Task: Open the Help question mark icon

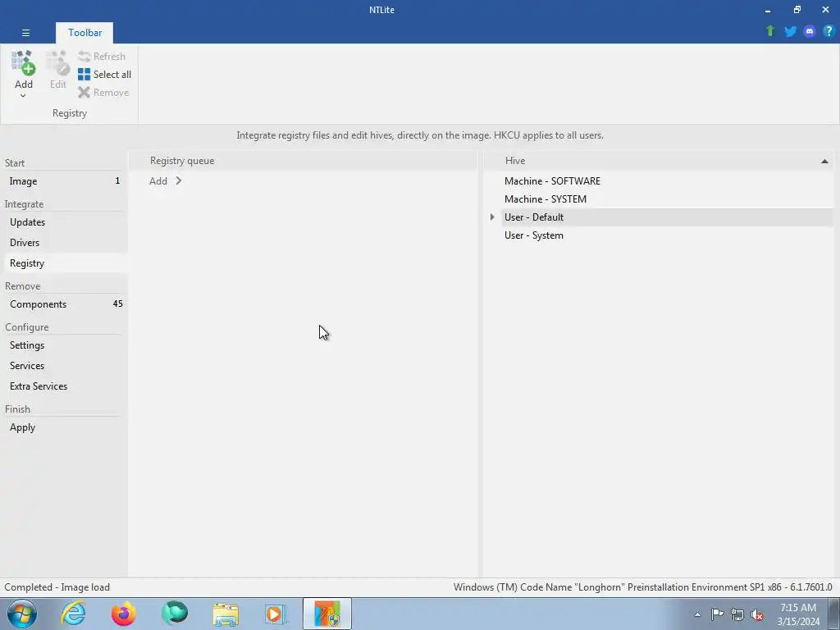Action: click(829, 31)
